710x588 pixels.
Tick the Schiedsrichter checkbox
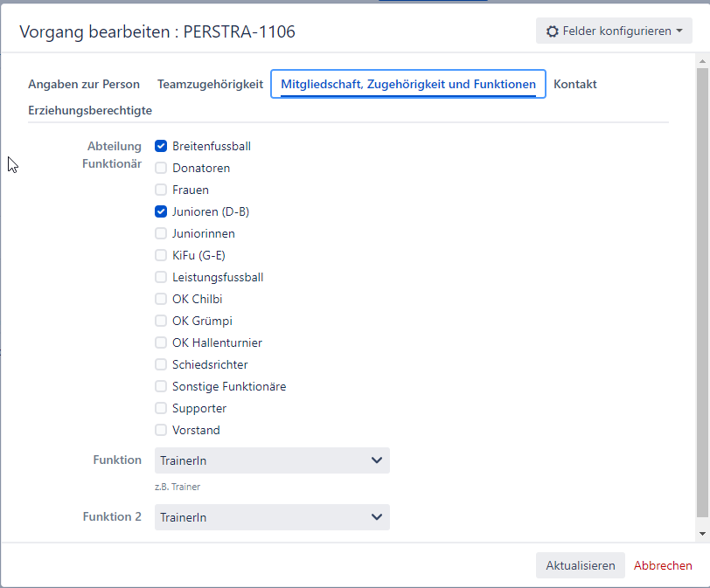161,364
